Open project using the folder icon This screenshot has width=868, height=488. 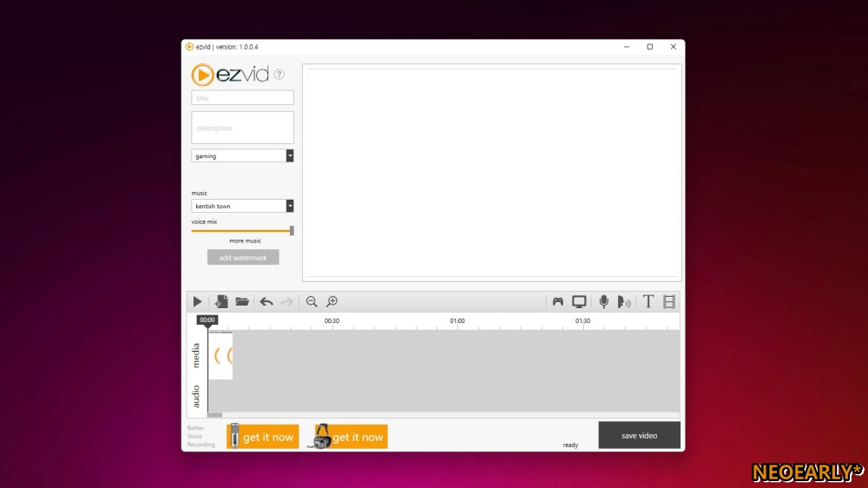coord(242,301)
